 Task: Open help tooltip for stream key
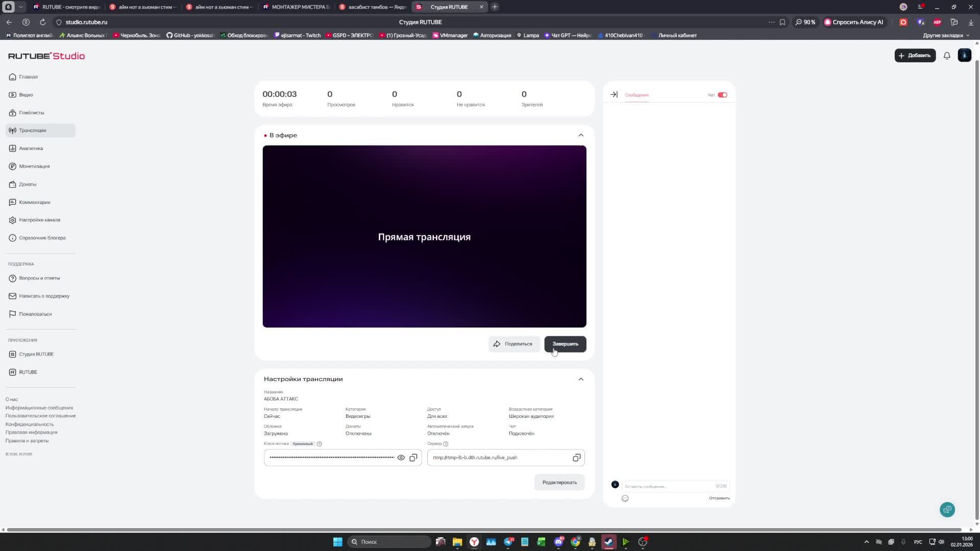[x=320, y=444]
